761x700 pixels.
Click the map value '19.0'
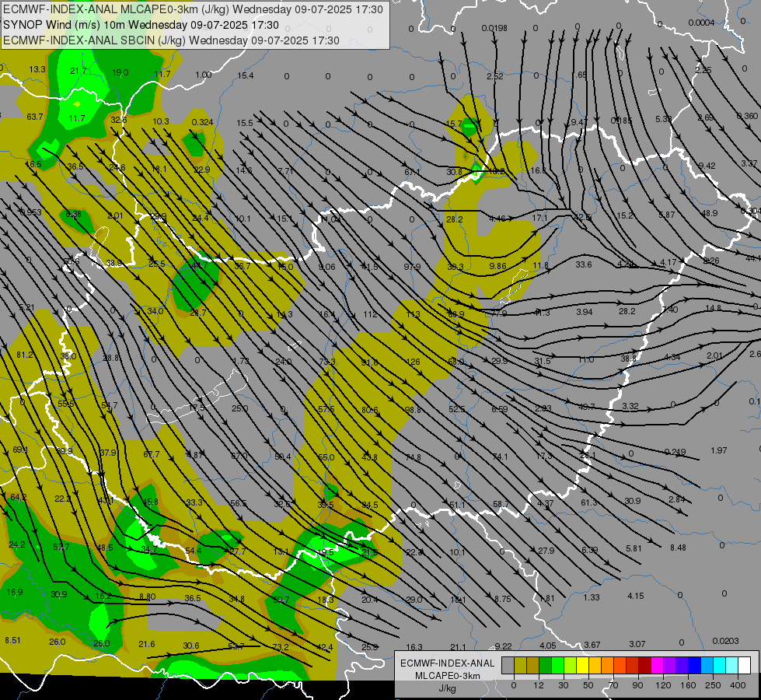[x=120, y=72]
